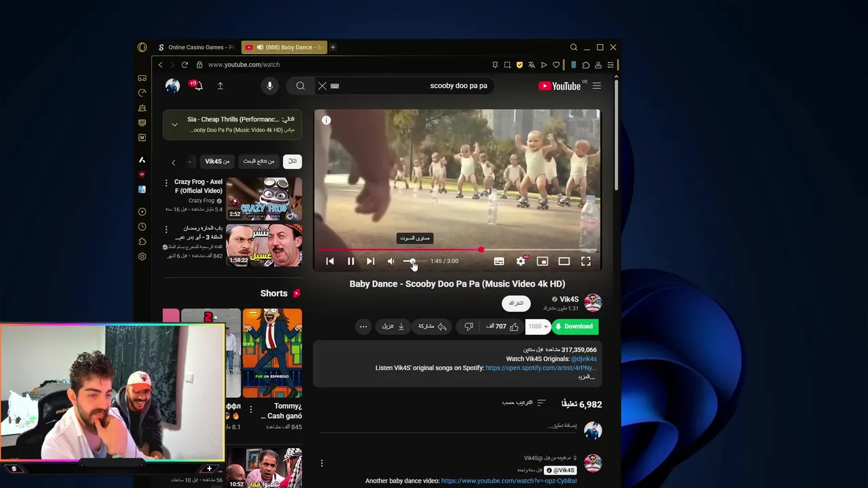Viewport: 868px width, 488px height.
Task: Enable miniplayer mode
Action: (x=542, y=261)
